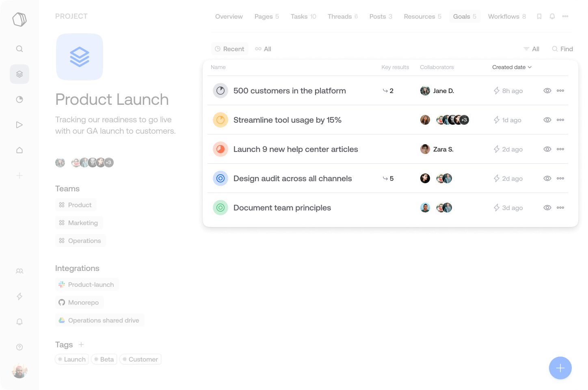Toggle watch eye on 500 customers goal

[x=547, y=91]
